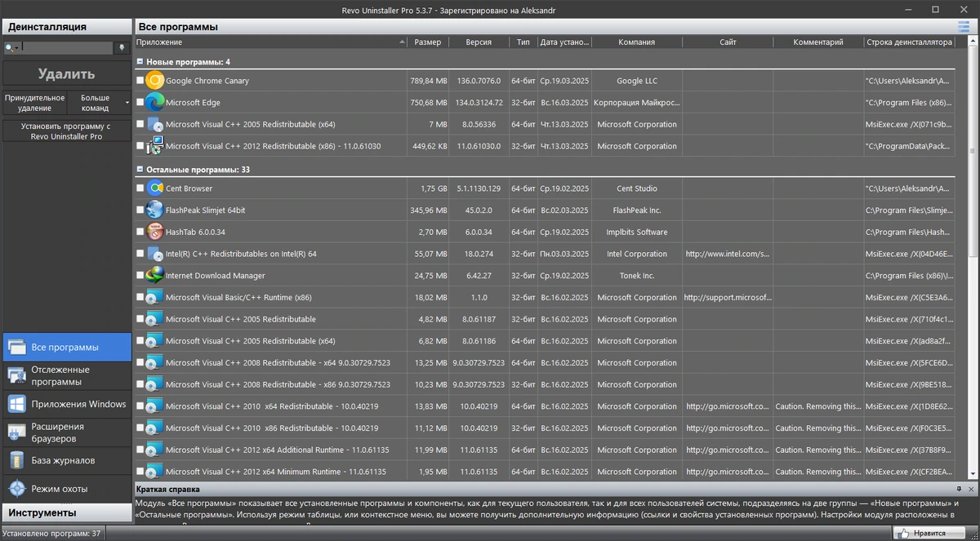
Task: Click the Отслеженные программы sidebar icon
Action: coord(17,375)
